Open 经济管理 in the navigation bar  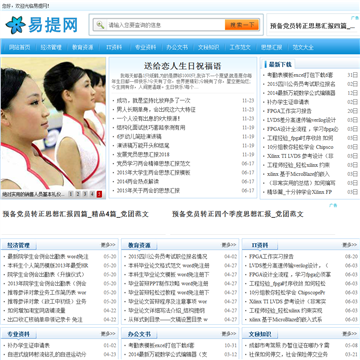tap(51, 47)
